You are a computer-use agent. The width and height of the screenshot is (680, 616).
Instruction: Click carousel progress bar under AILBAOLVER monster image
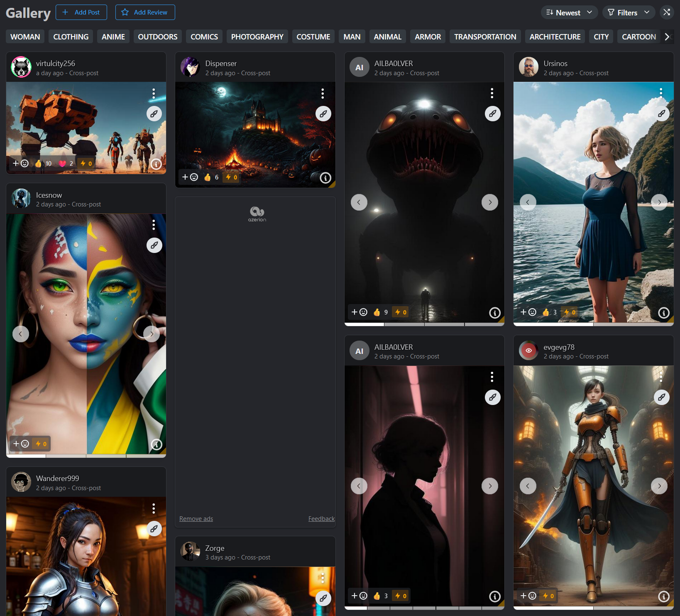[x=424, y=324]
